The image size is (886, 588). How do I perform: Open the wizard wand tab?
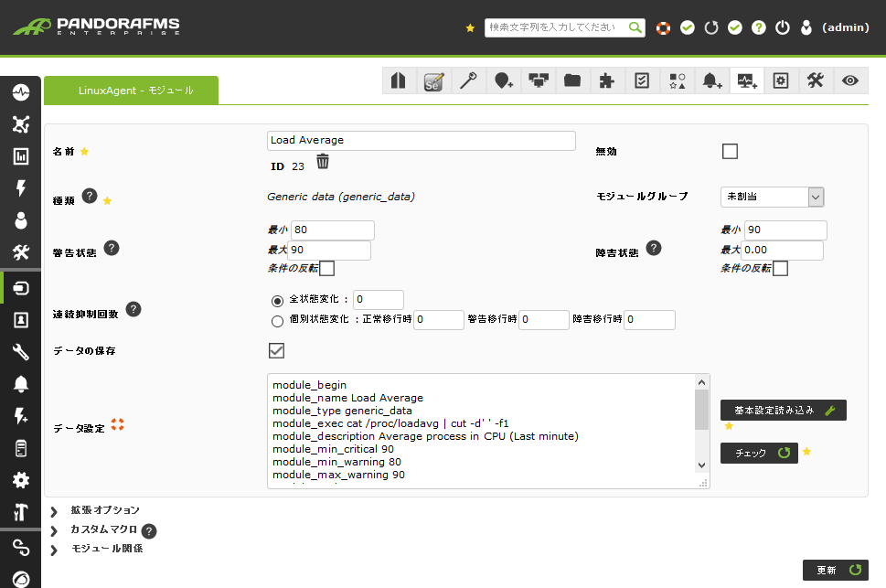click(x=468, y=80)
